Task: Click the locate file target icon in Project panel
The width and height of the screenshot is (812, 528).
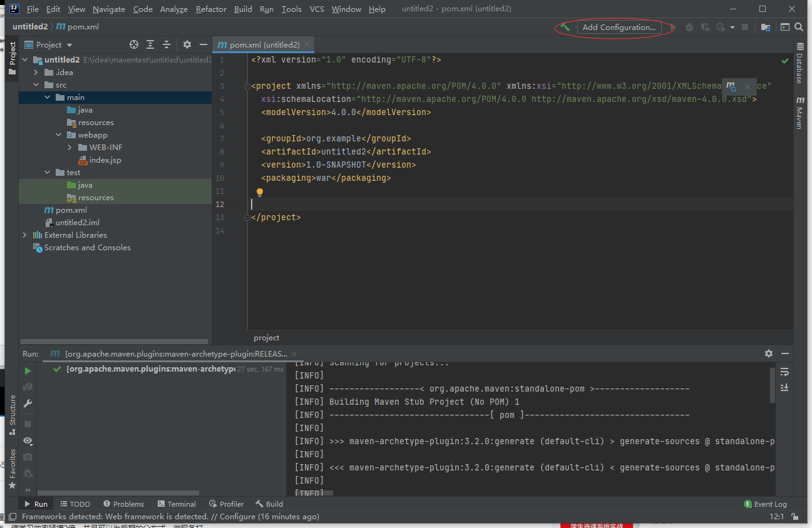Action: (133, 44)
